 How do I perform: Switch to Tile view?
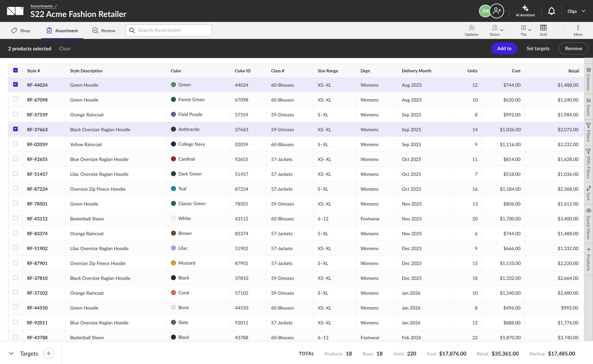(x=523, y=31)
